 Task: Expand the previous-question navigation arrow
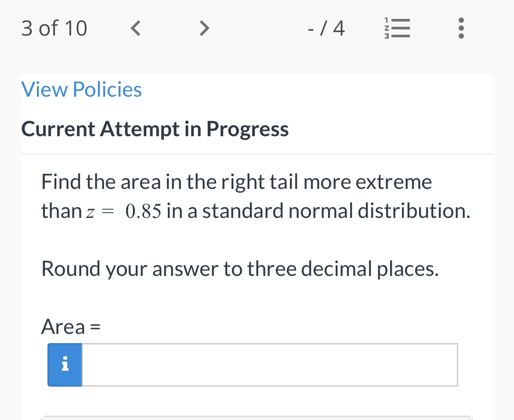pyautogui.click(x=135, y=28)
